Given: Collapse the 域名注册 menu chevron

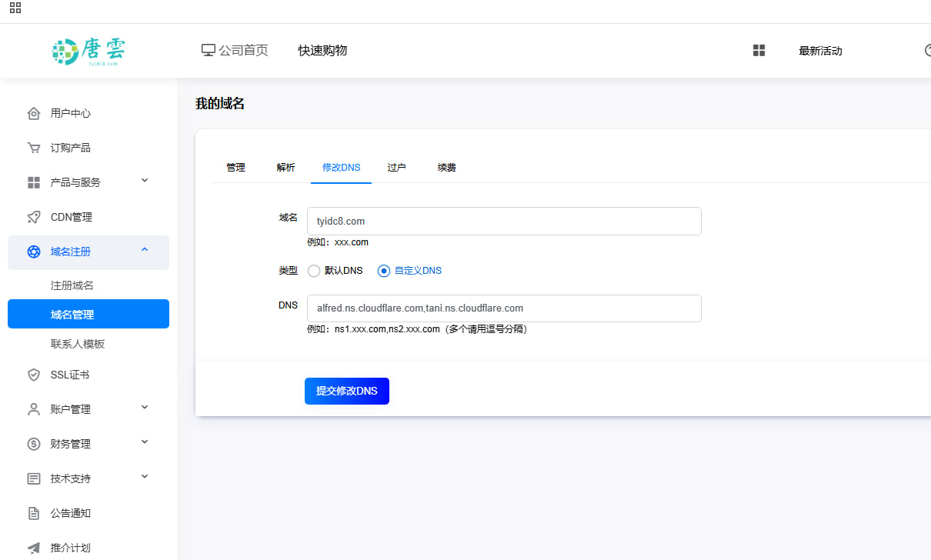Looking at the screenshot, I should pyautogui.click(x=145, y=250).
